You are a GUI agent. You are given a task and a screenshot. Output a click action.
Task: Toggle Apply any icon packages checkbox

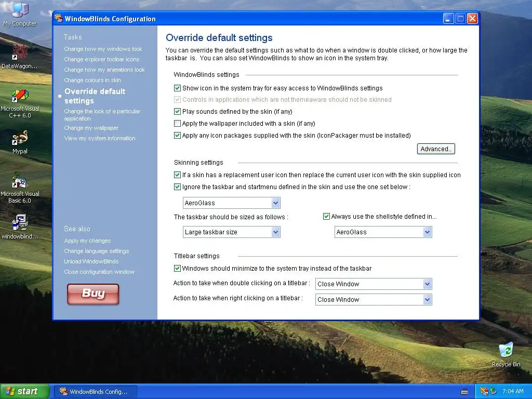[x=177, y=136]
